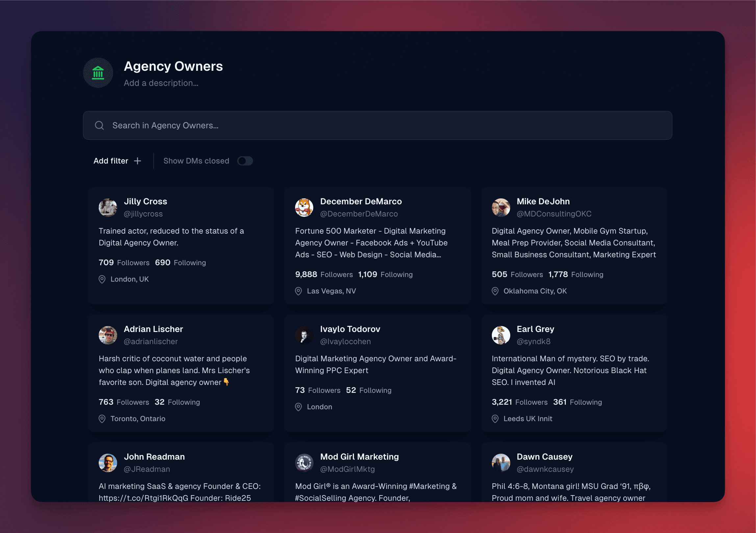Click Mike DeJohn's profile avatar

501,207
